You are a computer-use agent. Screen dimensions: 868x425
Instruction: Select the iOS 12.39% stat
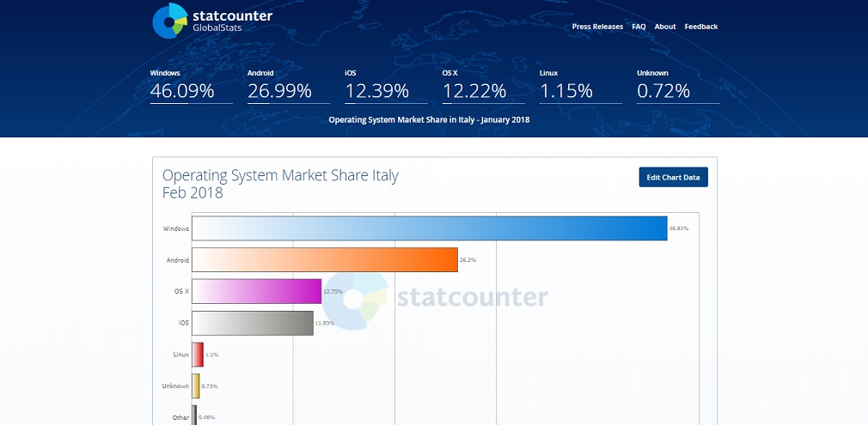[x=386, y=86]
